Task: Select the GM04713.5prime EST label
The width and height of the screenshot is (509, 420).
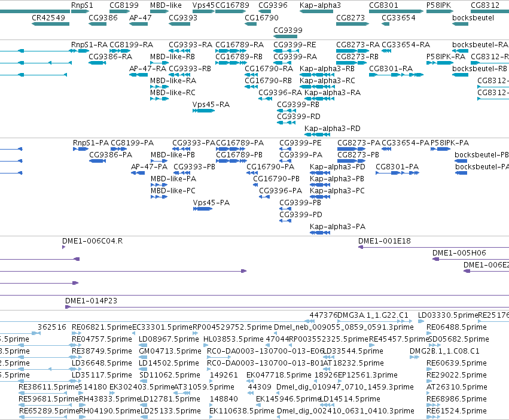Action: [170, 351]
